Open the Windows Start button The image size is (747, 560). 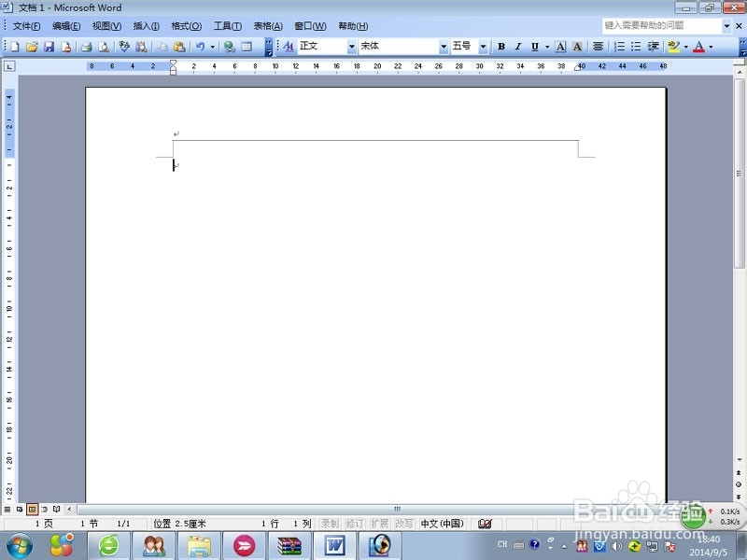click(x=19, y=546)
